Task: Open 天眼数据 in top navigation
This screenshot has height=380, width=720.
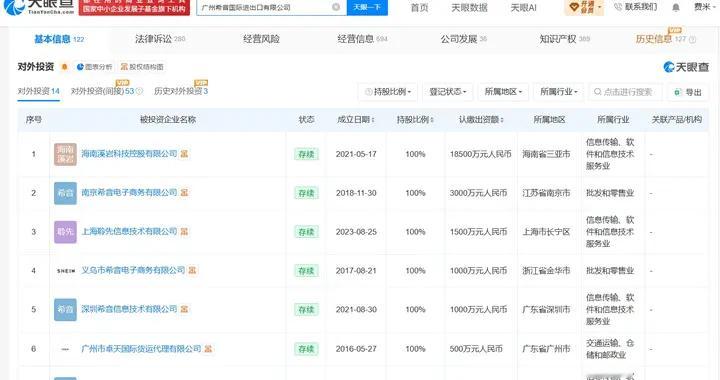Action: [469, 7]
